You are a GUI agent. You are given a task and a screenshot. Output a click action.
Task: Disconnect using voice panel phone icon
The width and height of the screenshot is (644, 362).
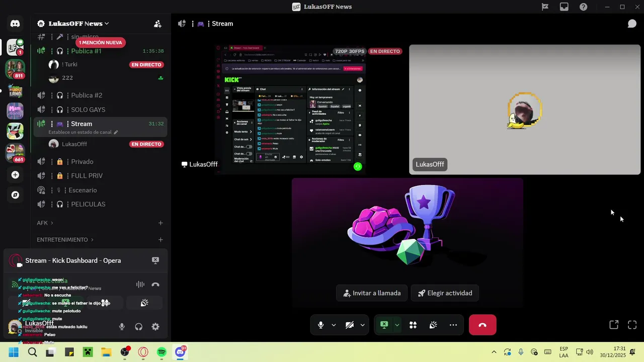(155, 285)
